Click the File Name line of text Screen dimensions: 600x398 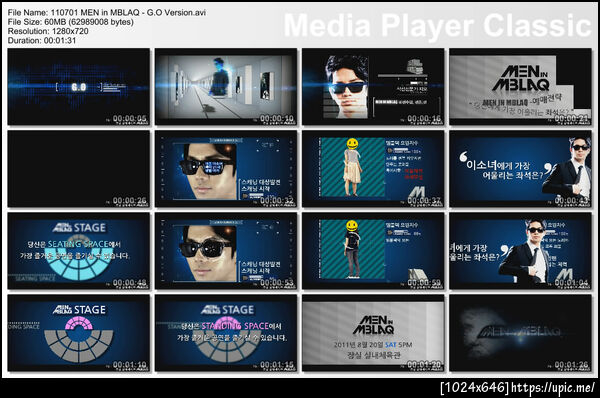[107, 13]
